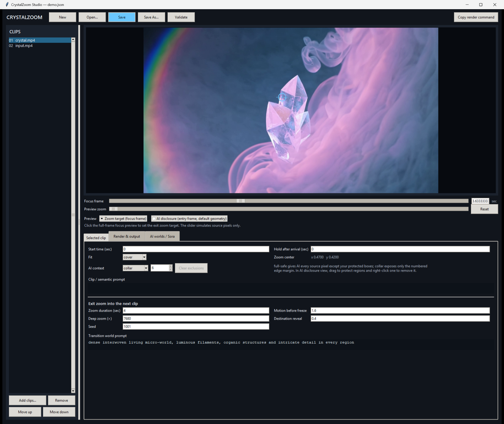The image size is (504, 424).
Task: Select clip 01 crystal.mp4
Action: (40, 40)
